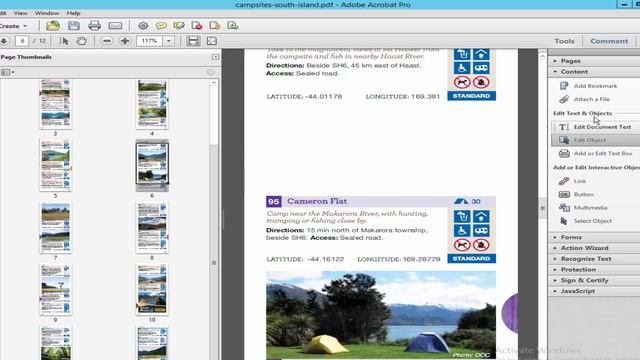Open the Create dropdown
This screenshot has height=360, width=640.
(x=14, y=26)
